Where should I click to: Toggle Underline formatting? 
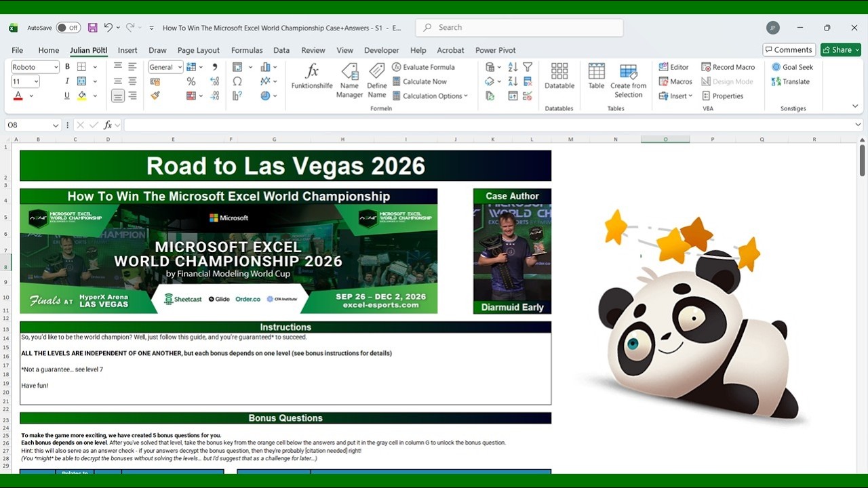tap(67, 96)
